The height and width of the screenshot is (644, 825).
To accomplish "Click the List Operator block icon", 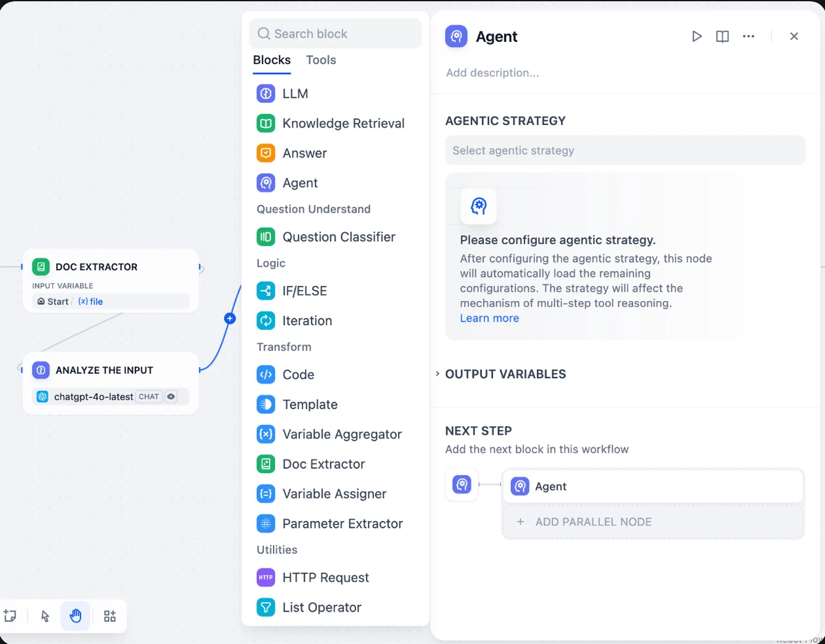I will 266,607.
